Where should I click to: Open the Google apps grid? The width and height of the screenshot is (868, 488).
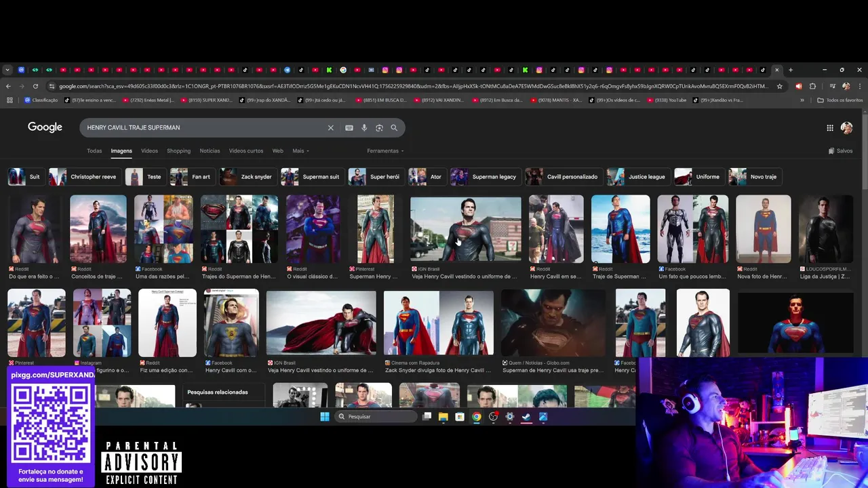click(830, 127)
